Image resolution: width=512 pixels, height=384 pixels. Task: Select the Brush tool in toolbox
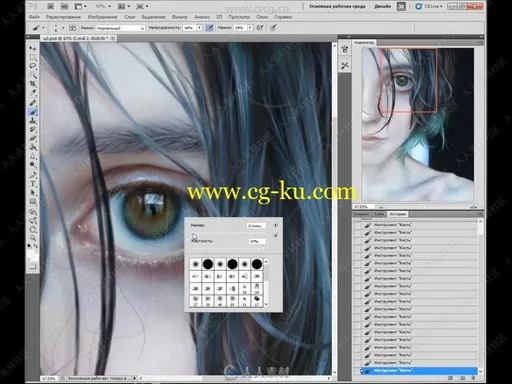(33, 112)
